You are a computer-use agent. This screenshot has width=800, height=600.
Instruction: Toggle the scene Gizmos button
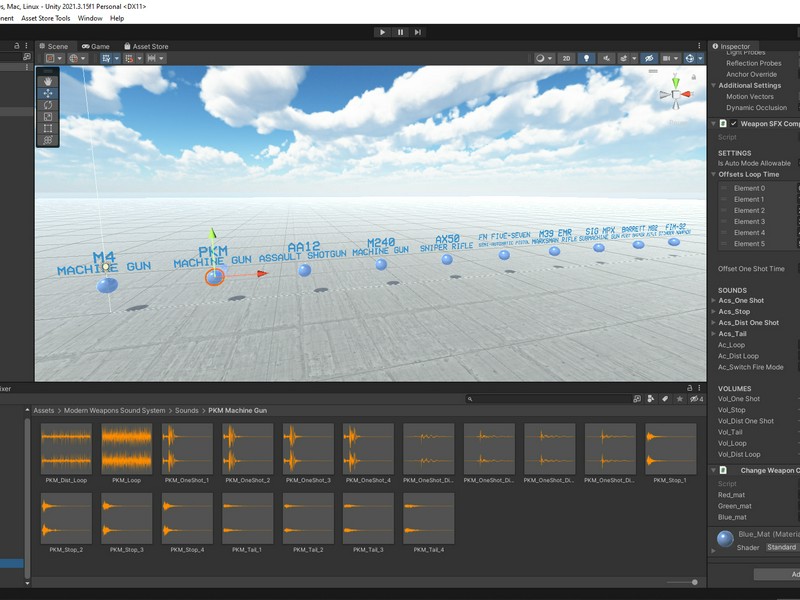coord(690,58)
